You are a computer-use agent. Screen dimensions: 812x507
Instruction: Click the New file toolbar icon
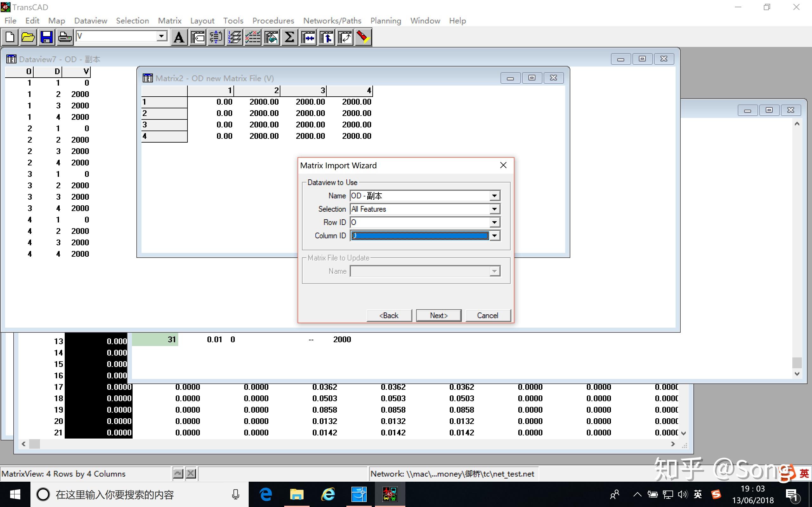point(10,37)
